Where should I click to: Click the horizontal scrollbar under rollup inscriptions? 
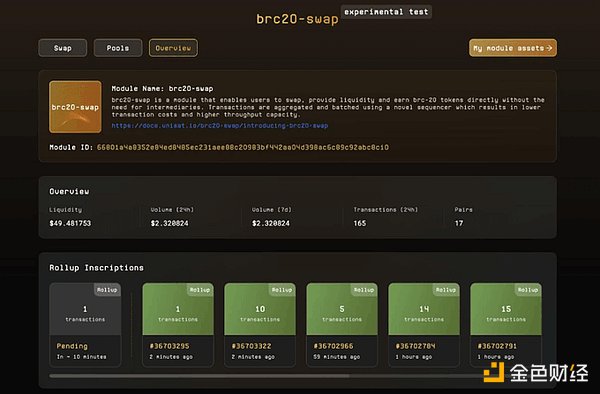(199, 376)
